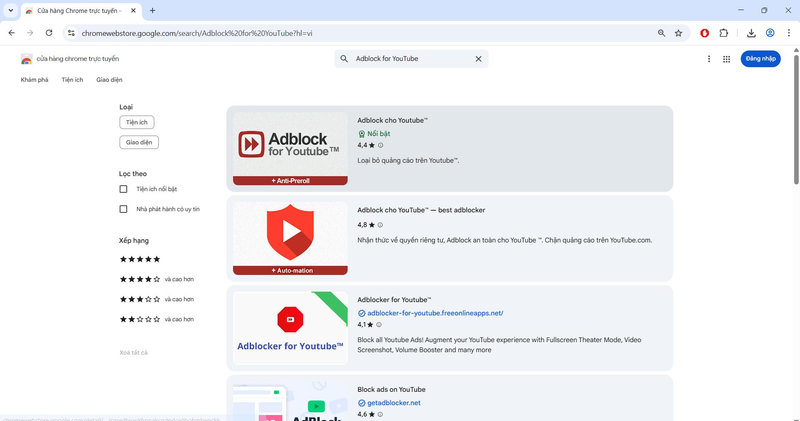Screen dimensions: 800x421
Task: Check Nhà phát hành có uy tín box
Action: coord(123,209)
